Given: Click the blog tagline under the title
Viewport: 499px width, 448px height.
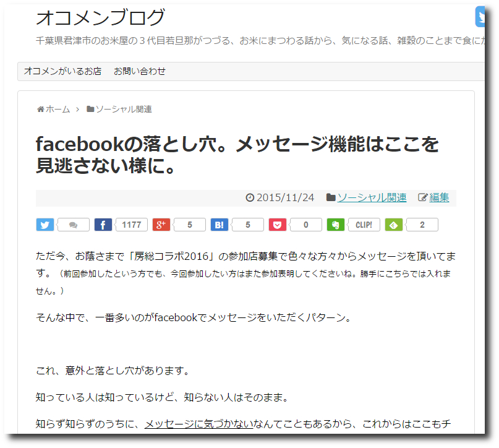Looking at the screenshot, I should click(260, 40).
